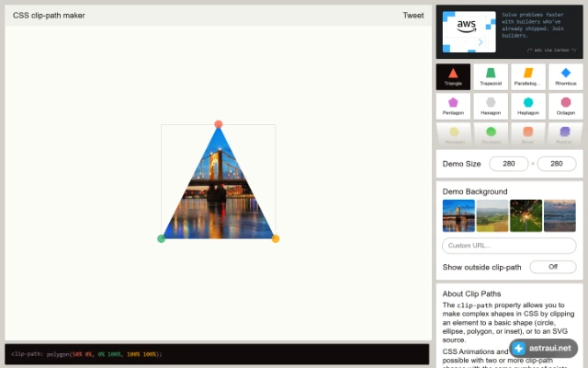This screenshot has width=588, height=368.
Task: Toggle Show outside clip-path switch
Action: click(553, 267)
